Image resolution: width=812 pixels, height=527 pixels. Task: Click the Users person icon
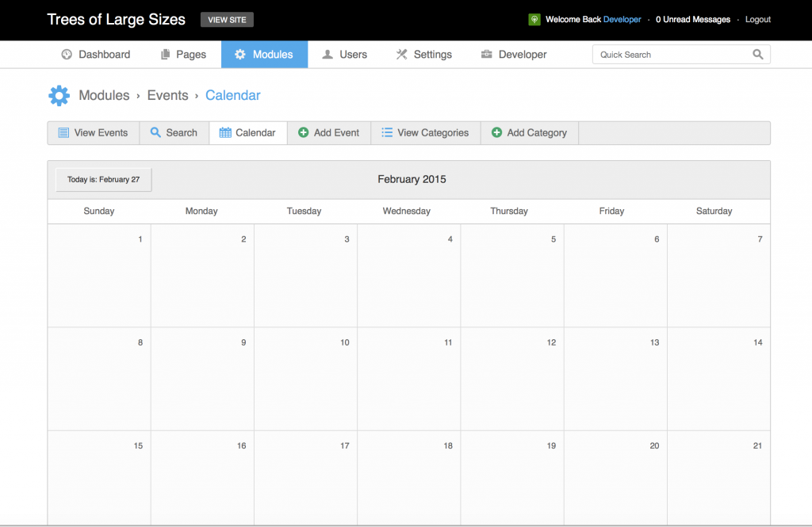(327, 55)
